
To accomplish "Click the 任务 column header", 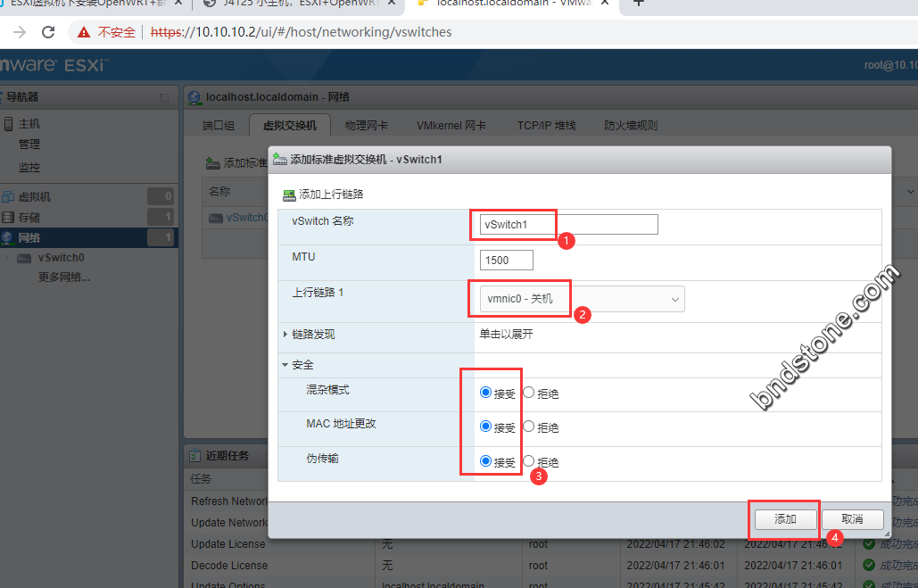I will coord(201,479).
